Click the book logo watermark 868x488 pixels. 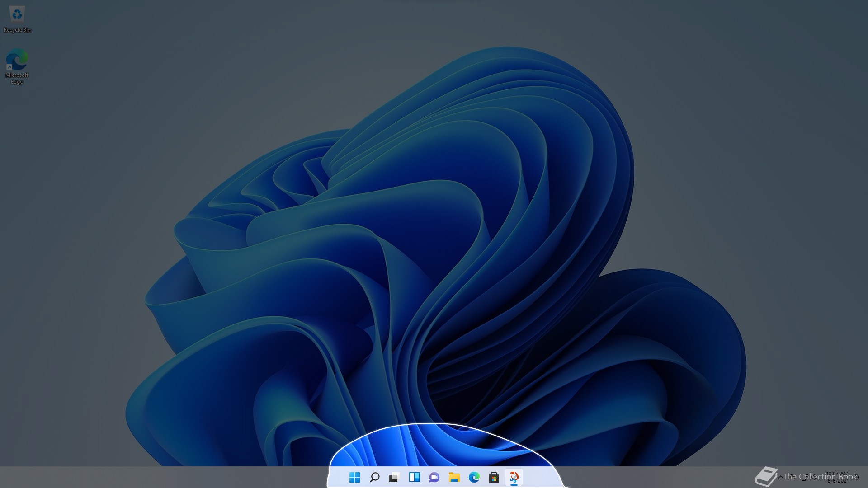click(x=766, y=477)
